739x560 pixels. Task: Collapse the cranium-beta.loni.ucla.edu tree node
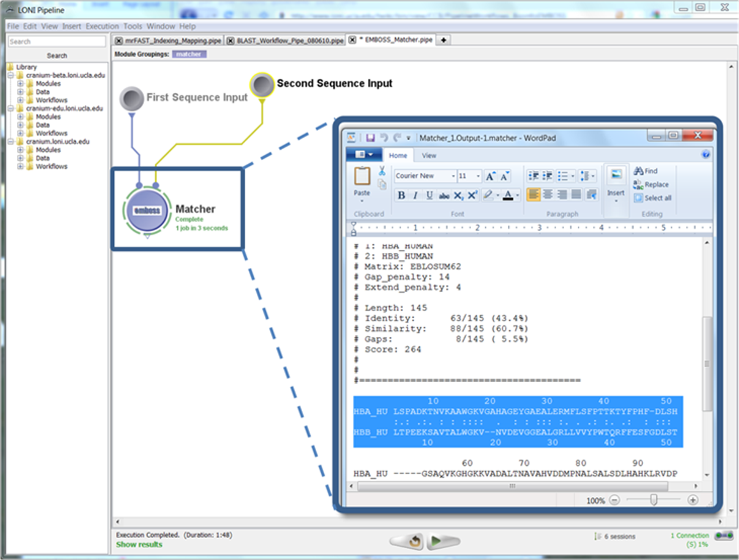pos(11,75)
